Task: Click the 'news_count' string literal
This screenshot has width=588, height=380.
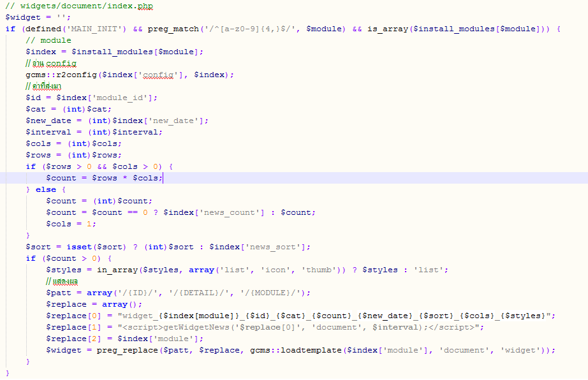Action: (229, 212)
